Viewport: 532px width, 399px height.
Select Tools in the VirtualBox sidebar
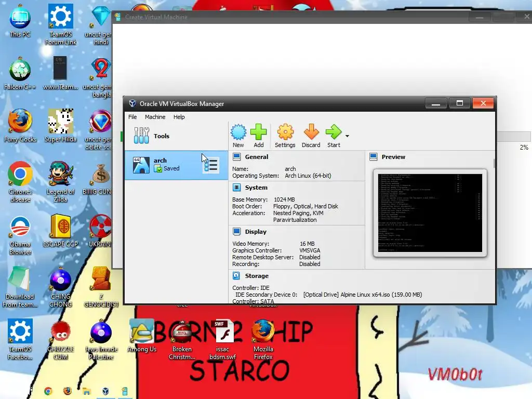point(176,136)
